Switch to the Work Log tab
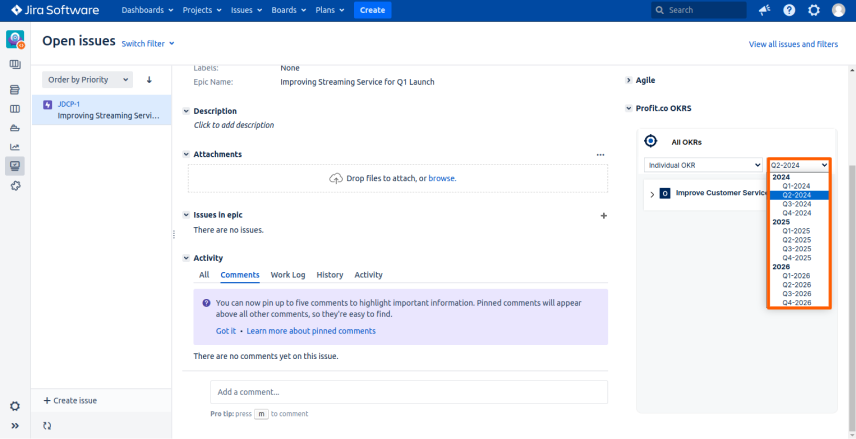This screenshot has width=856, height=439. pos(288,275)
